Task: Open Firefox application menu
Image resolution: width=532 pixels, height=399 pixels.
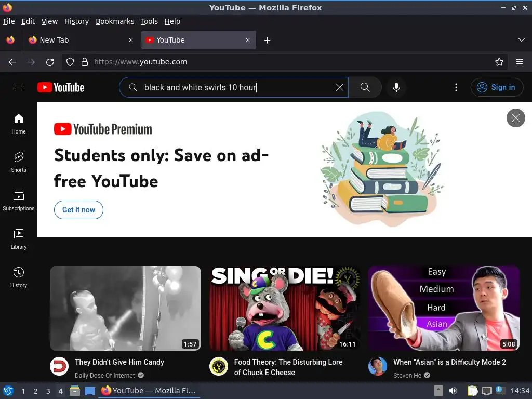Action: tap(520, 62)
